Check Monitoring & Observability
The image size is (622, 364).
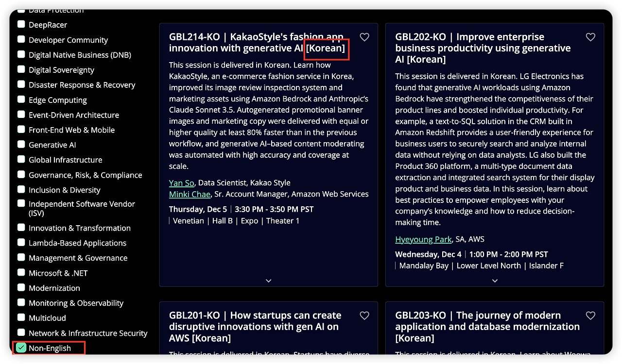click(21, 303)
